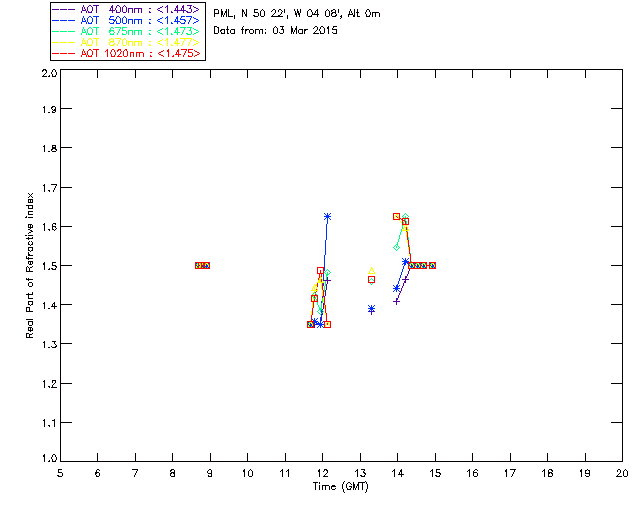Click the 1.3 y-axis tick label
This screenshot has height=512, width=640.
(x=49, y=344)
